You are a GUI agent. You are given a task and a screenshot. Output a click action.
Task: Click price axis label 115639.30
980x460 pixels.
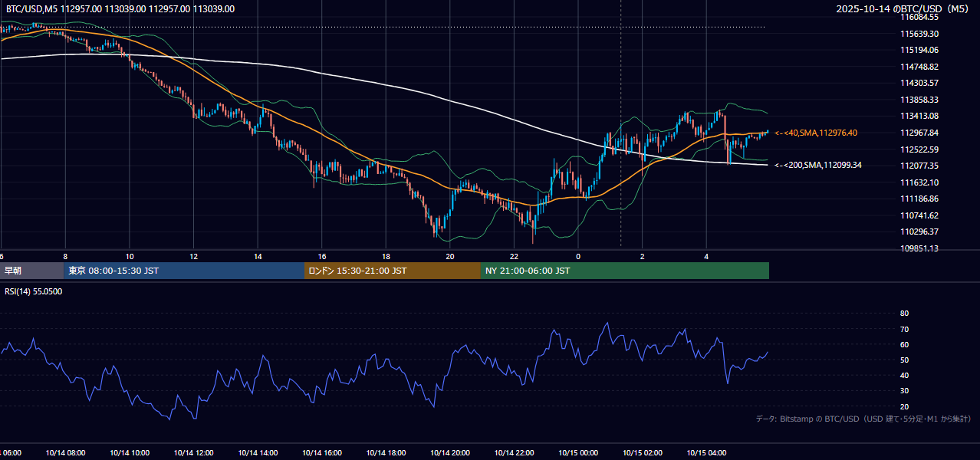point(919,34)
